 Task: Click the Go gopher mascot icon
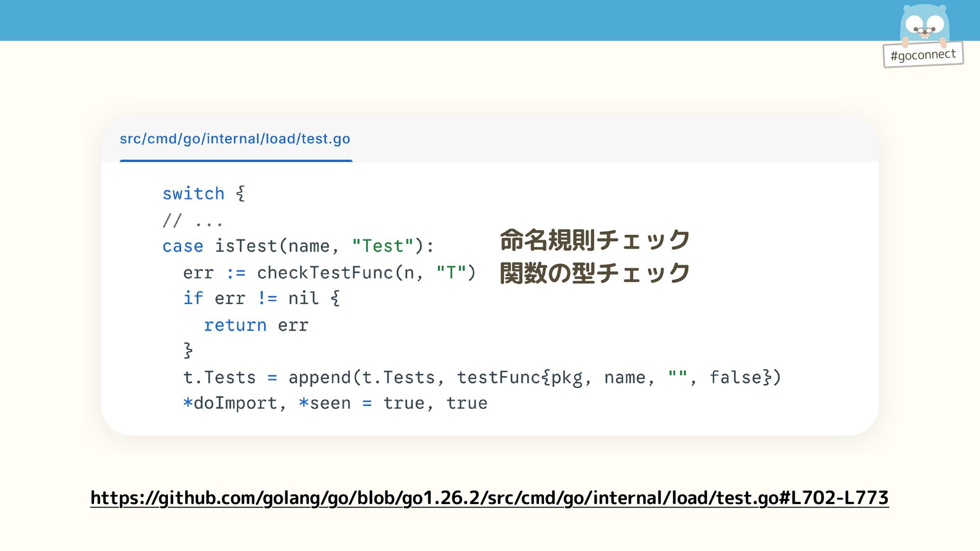(924, 23)
